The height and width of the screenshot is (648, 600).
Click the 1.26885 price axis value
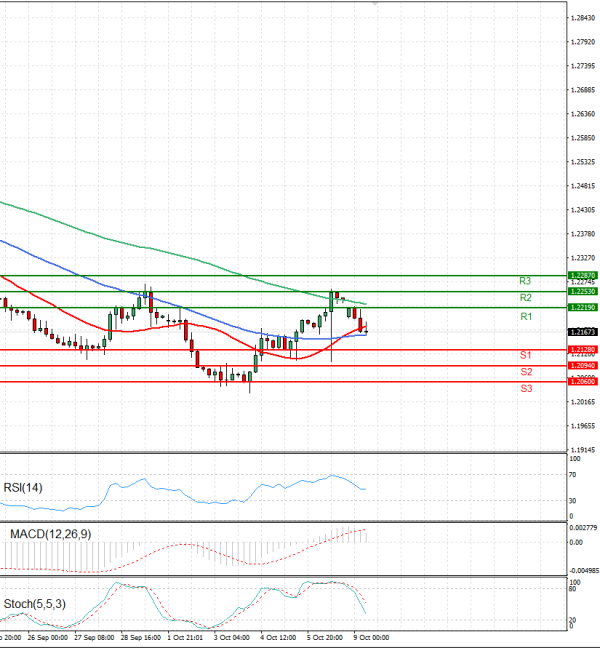pyautogui.click(x=583, y=90)
